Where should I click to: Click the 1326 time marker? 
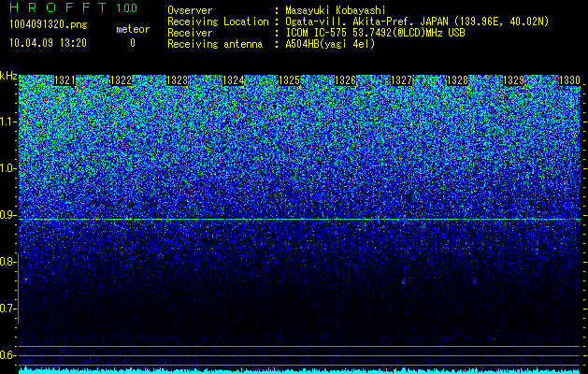pos(345,80)
